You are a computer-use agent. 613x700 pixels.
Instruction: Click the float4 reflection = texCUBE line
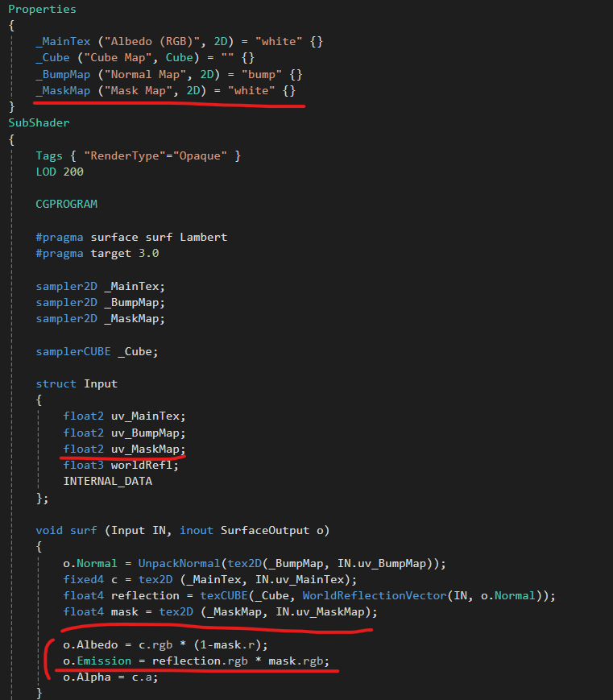[x=309, y=595]
